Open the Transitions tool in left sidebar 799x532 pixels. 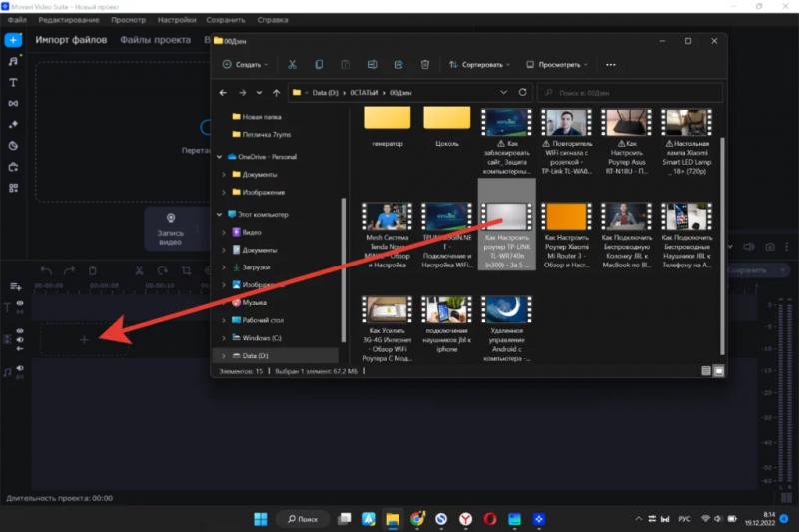13,103
